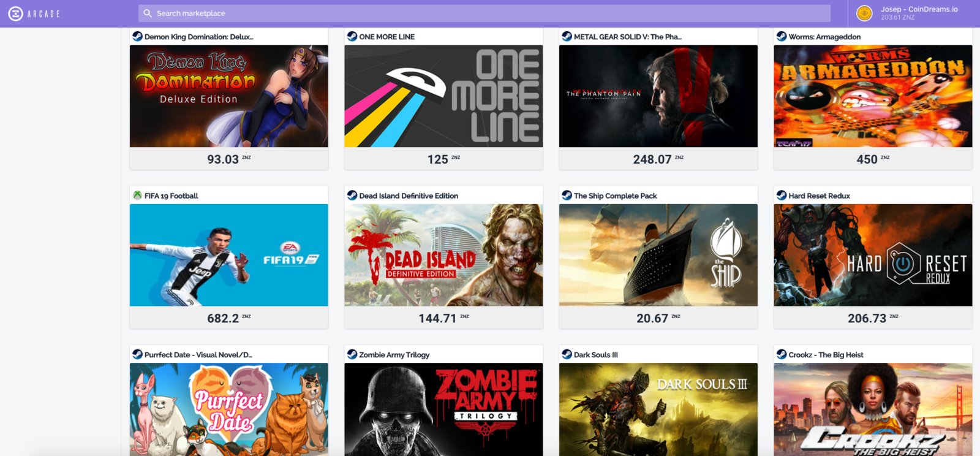The image size is (980, 456).
Task: Click the 203.61 ZNZ account balance
Action: coord(898,17)
